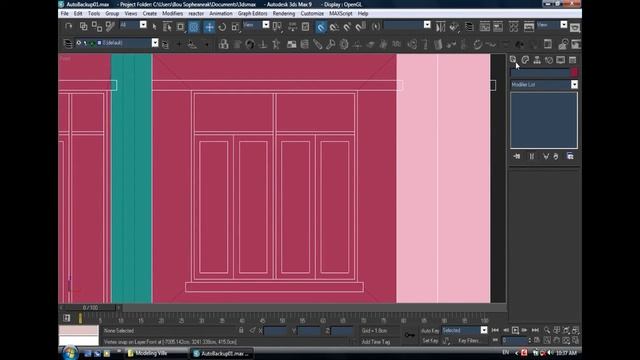640x360 pixels.
Task: Toggle Angle Snap
Action: tap(334, 27)
